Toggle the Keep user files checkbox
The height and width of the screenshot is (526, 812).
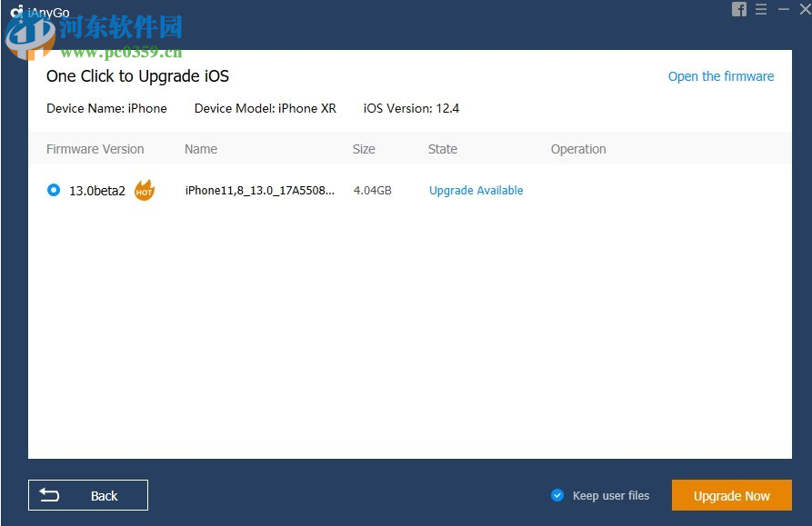point(557,495)
